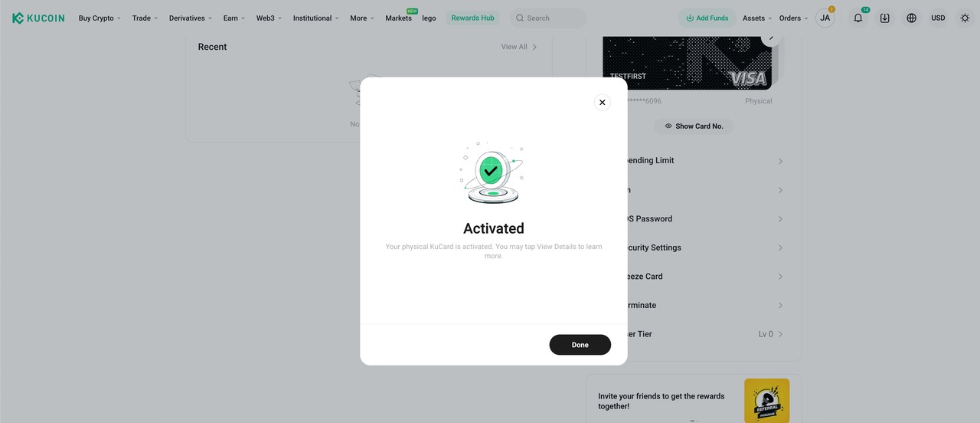
Task: Toggle the light/dark theme sun icon
Action: pyautogui.click(x=965, y=18)
